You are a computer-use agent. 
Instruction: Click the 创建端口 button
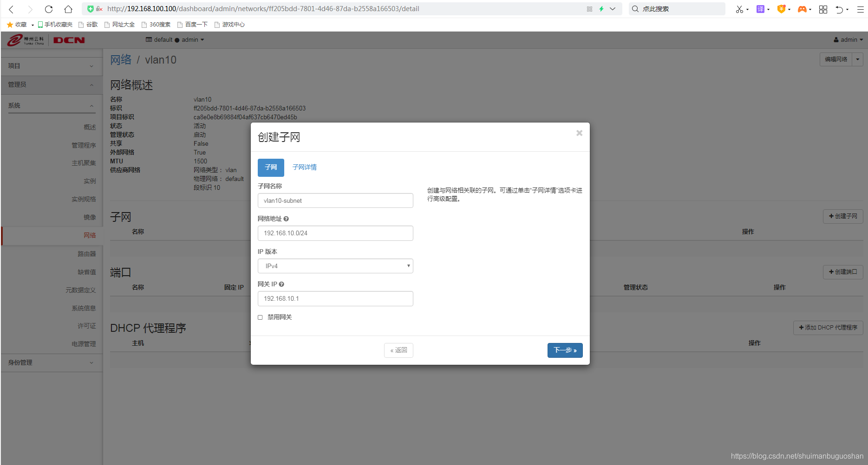click(843, 272)
